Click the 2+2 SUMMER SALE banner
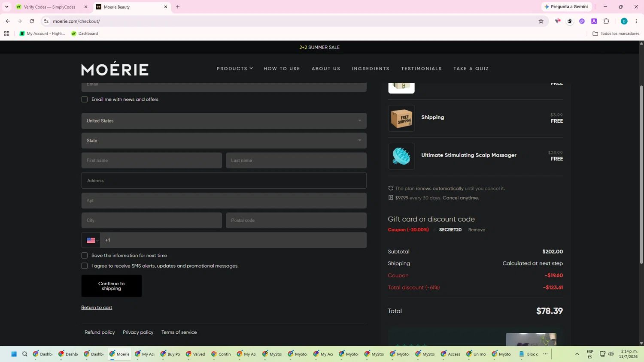This screenshot has height=362, width=644. [319, 48]
